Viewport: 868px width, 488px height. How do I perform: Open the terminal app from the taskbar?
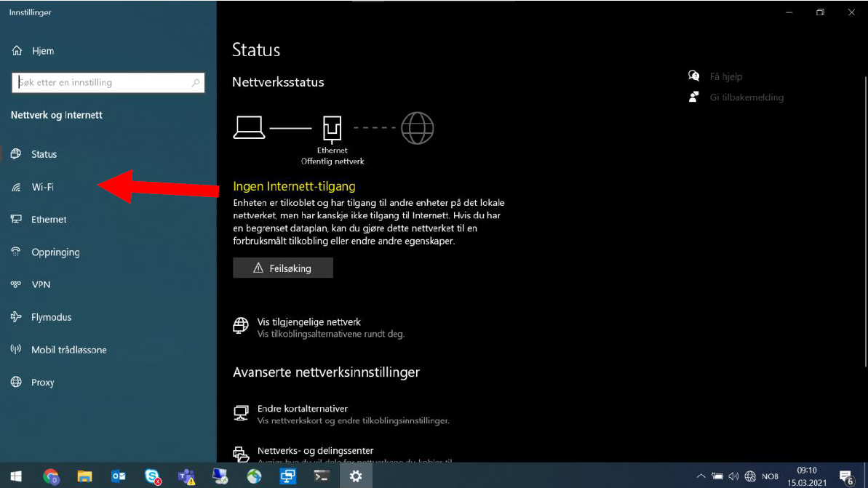pos(322,476)
